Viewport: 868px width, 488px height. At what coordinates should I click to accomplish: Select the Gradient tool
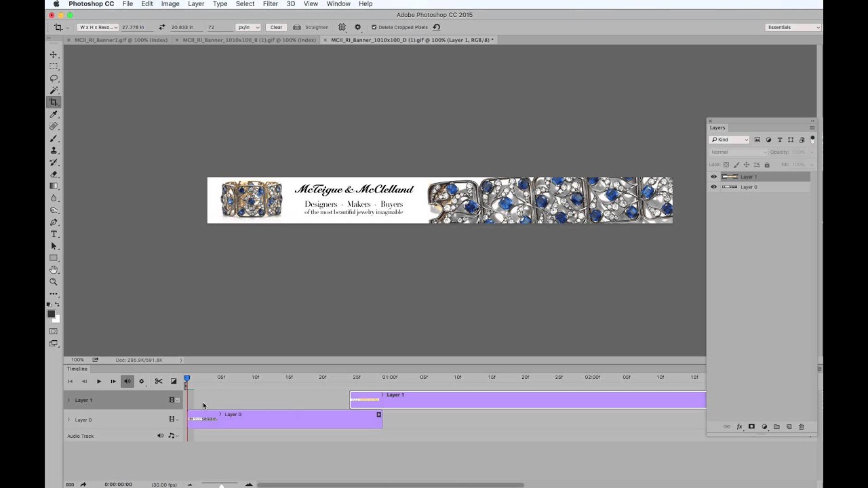coord(54,186)
